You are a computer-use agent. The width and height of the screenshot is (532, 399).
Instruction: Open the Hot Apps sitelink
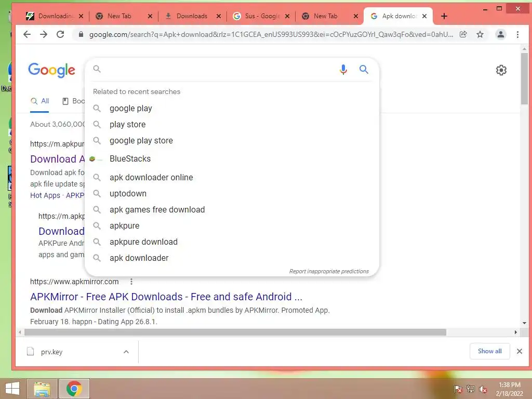tap(45, 195)
